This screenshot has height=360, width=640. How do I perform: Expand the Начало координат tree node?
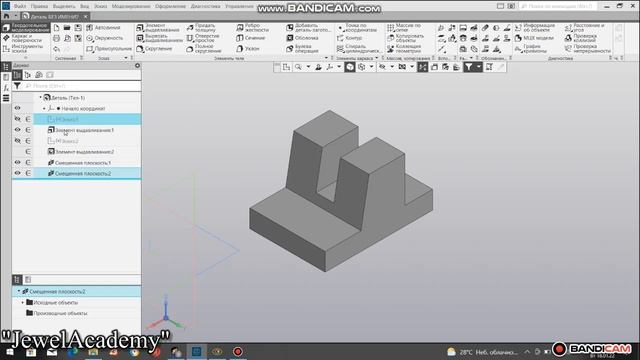click(x=44, y=109)
